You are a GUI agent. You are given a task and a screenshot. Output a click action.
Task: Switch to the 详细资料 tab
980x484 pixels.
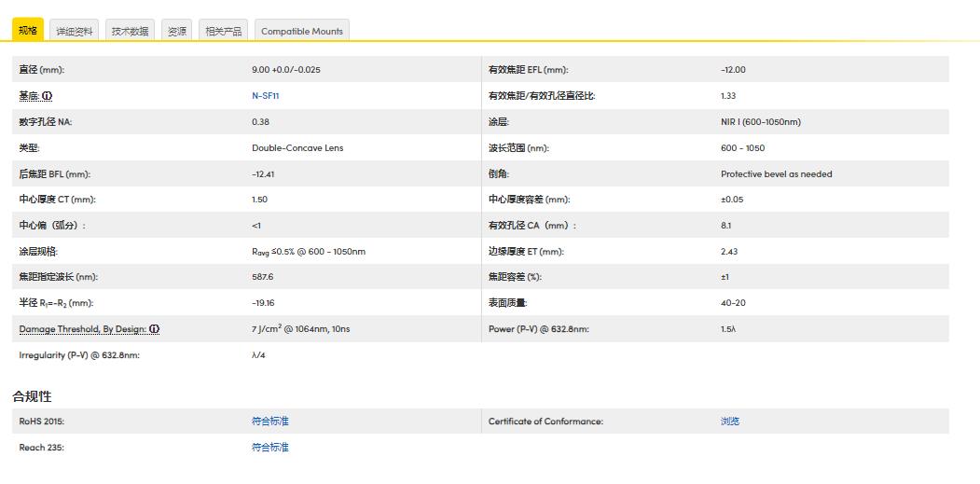pos(75,31)
